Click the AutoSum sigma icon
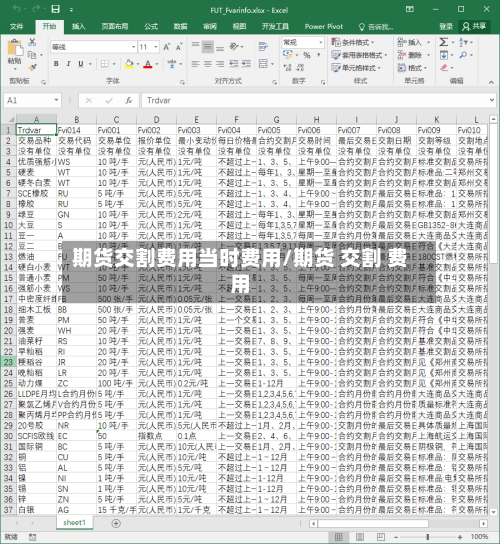 point(443,42)
